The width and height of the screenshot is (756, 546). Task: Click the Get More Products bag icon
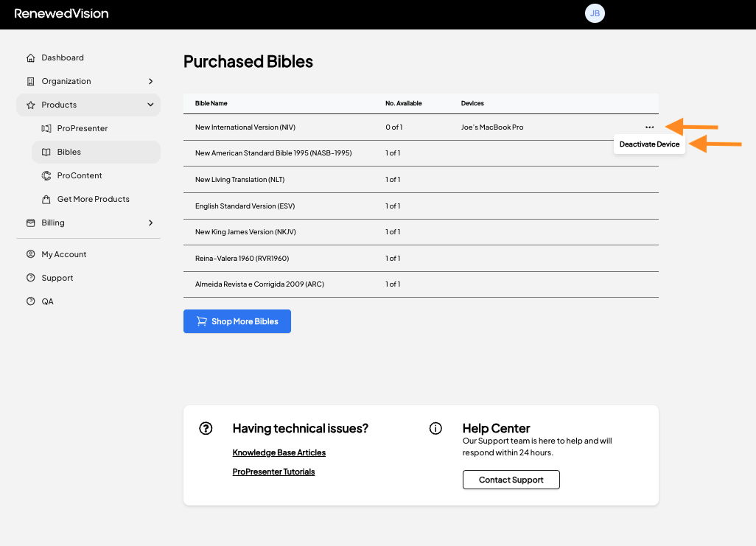click(46, 200)
